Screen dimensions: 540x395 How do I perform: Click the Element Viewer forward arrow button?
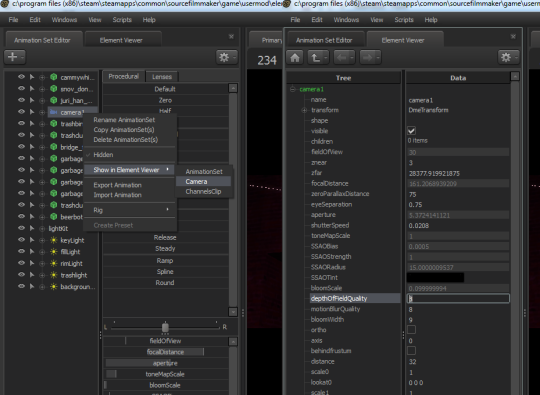click(370, 58)
